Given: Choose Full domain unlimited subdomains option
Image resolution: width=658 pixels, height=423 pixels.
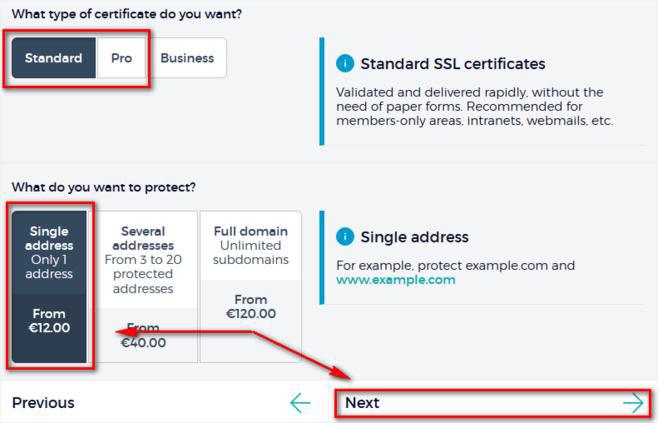Looking at the screenshot, I should click(x=250, y=246).
